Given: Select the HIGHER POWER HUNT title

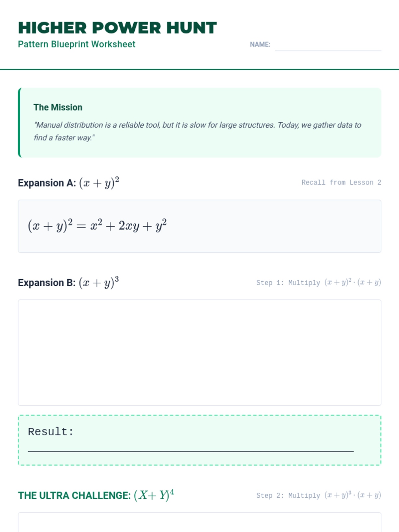Looking at the screenshot, I should 117,28.
